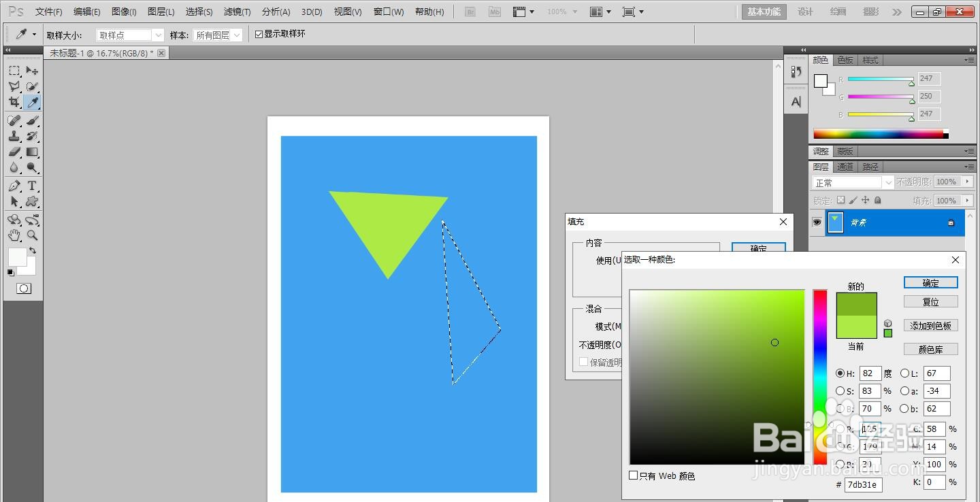Toggle lock position icon in Layers
This screenshot has width=980, height=502.
(865, 201)
